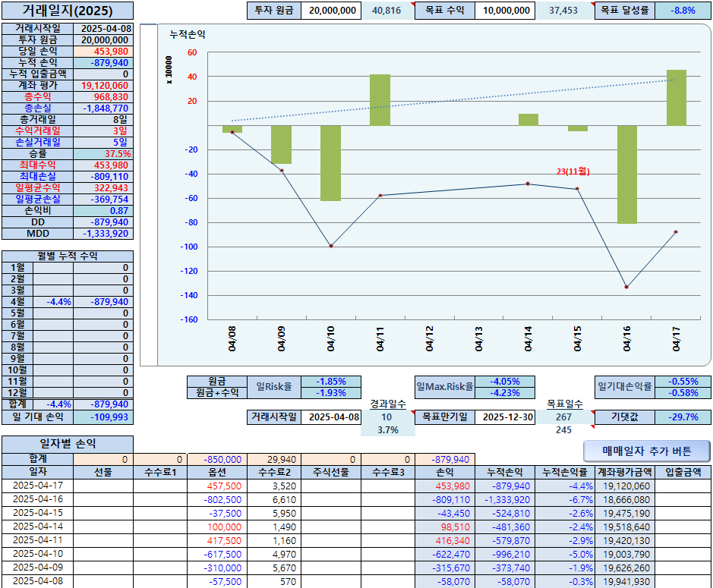Click the 매매일자 추가 버튼 button
713x588 pixels.
coord(647,451)
